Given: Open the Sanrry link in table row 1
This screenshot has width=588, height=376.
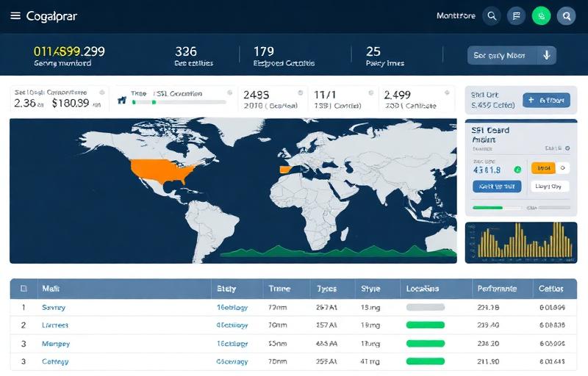Looking at the screenshot, I should pos(54,308).
